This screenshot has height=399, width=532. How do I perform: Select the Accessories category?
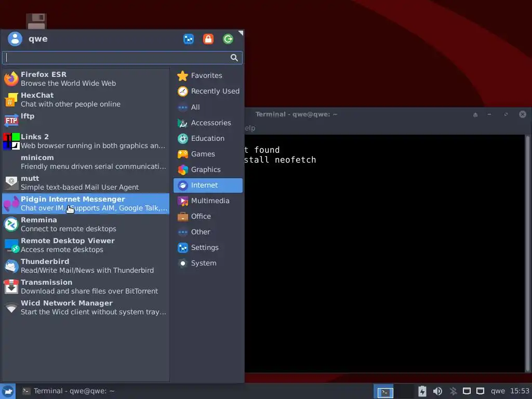[x=208, y=123]
